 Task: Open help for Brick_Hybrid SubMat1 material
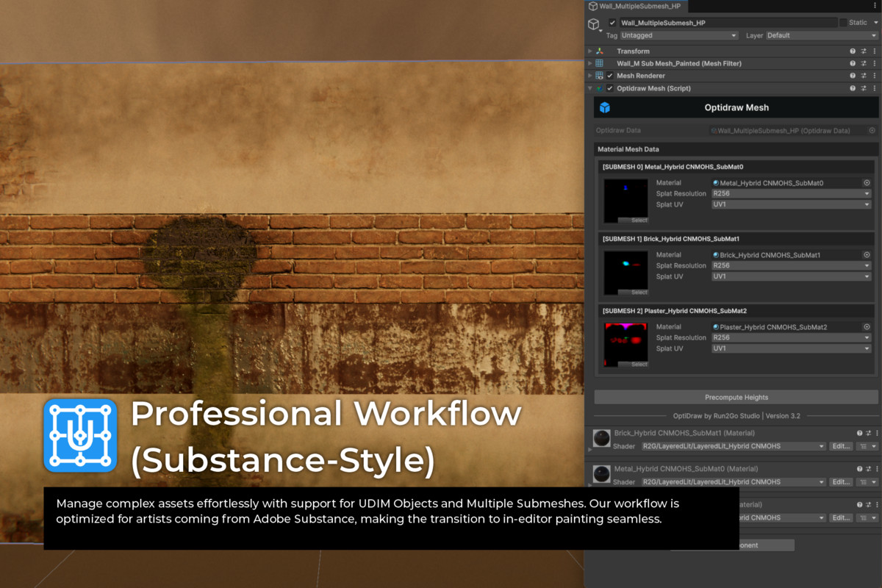pos(859,434)
